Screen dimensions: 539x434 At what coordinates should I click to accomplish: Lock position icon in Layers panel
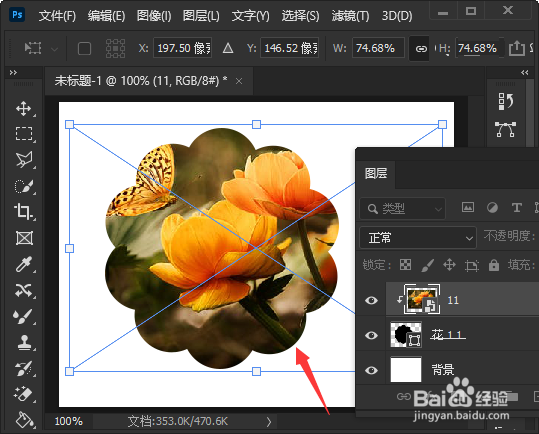449,265
